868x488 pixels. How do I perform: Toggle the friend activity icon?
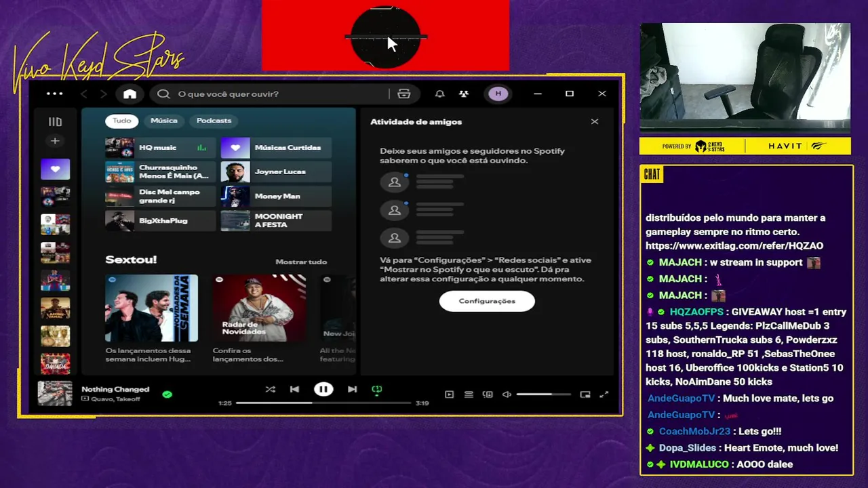point(464,94)
